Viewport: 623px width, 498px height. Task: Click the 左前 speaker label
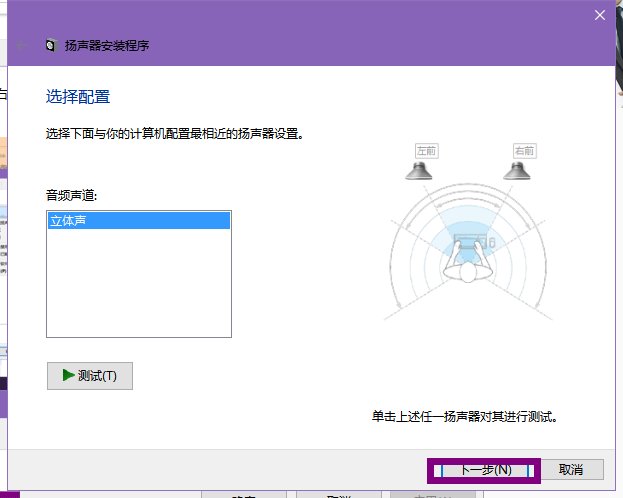click(426, 151)
